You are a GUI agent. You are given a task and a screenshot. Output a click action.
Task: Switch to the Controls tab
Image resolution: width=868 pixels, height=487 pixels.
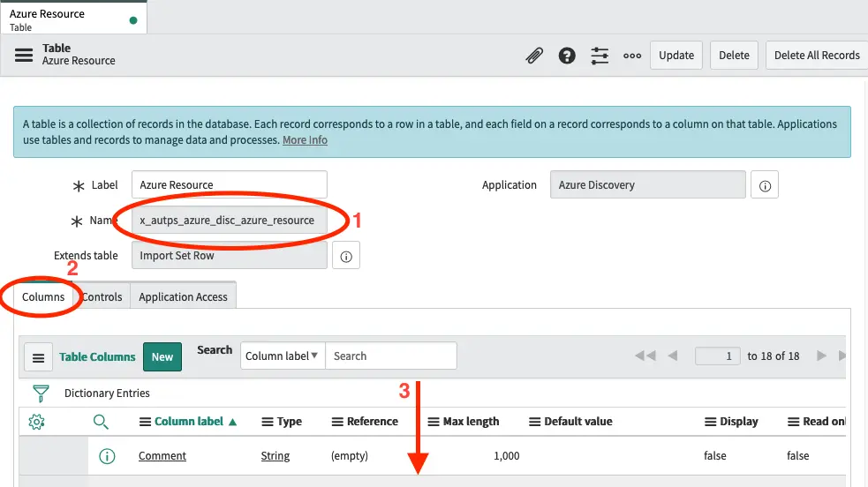click(x=102, y=297)
